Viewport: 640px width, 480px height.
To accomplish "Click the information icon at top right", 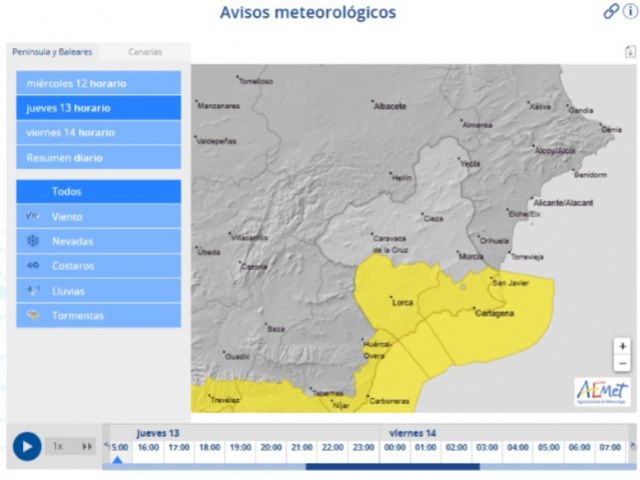I will coord(629,11).
